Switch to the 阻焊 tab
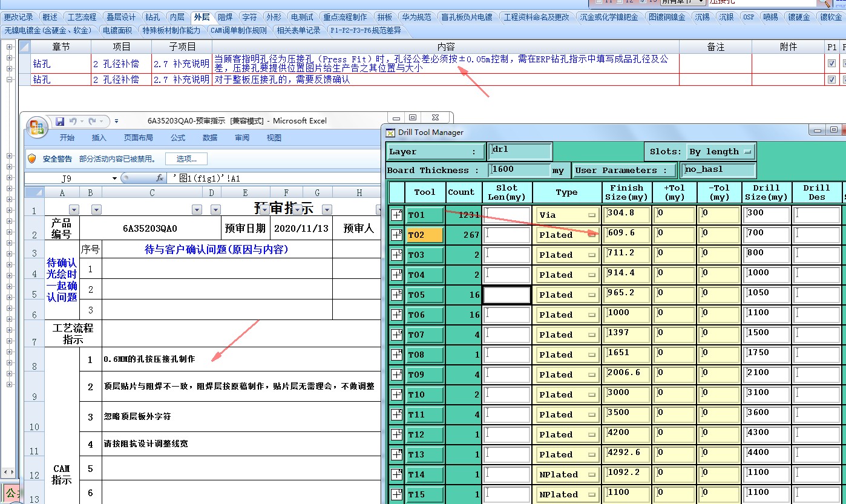This screenshot has width=846, height=504. [225, 18]
